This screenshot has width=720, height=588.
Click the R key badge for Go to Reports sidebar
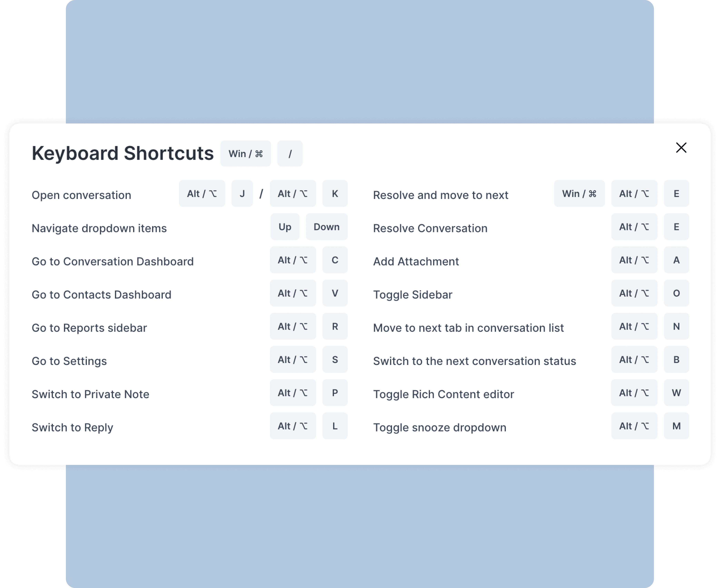(x=335, y=326)
